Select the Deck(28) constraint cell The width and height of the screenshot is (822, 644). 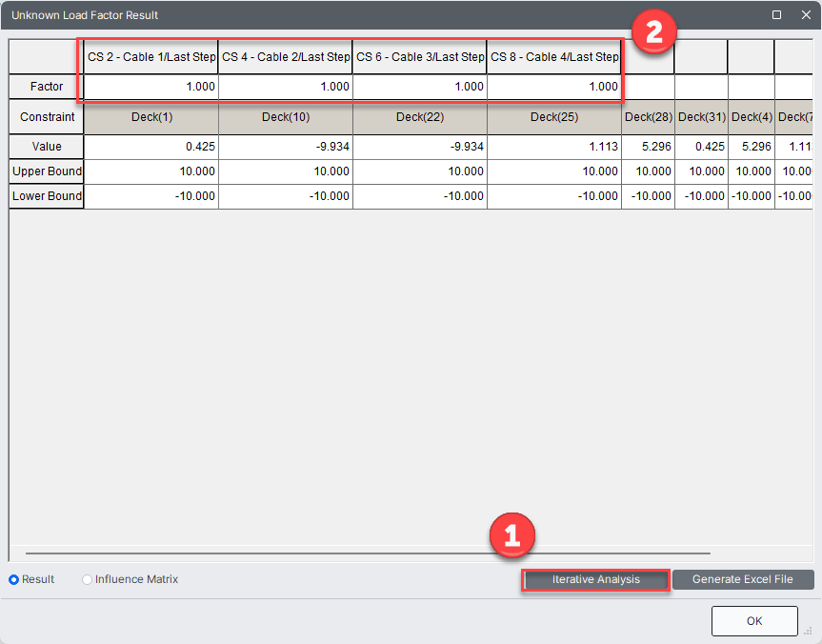tap(648, 117)
